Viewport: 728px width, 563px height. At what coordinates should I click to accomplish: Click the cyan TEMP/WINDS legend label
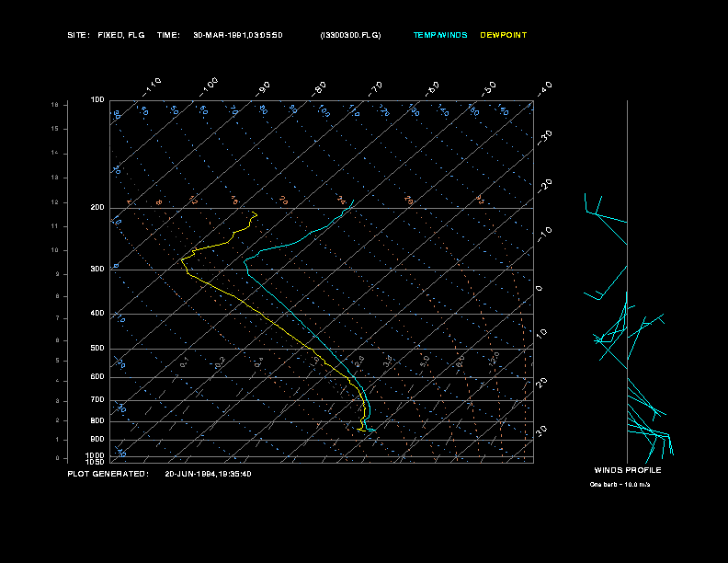click(x=440, y=35)
